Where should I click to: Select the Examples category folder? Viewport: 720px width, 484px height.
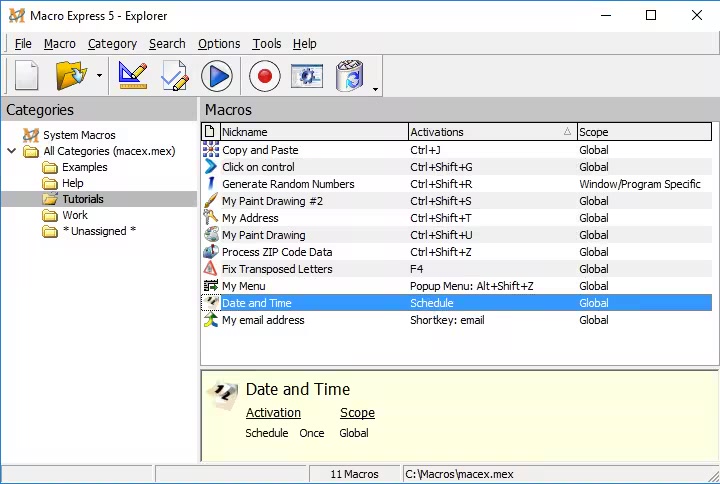[x=84, y=167]
